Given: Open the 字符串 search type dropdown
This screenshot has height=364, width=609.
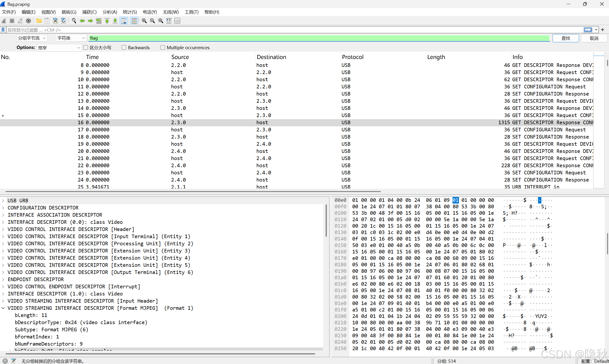Looking at the screenshot, I should [x=71, y=38].
